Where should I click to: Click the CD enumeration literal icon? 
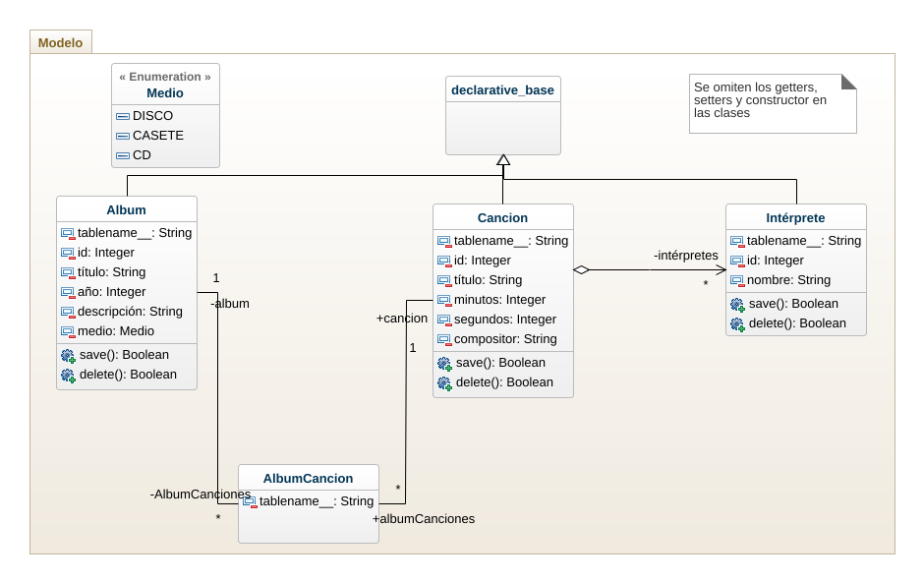(x=123, y=155)
